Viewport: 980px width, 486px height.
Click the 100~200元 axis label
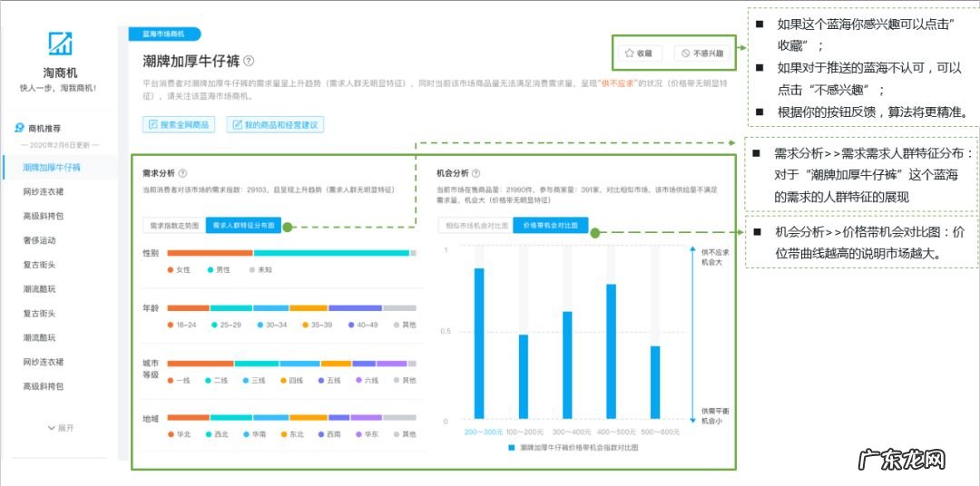(524, 432)
